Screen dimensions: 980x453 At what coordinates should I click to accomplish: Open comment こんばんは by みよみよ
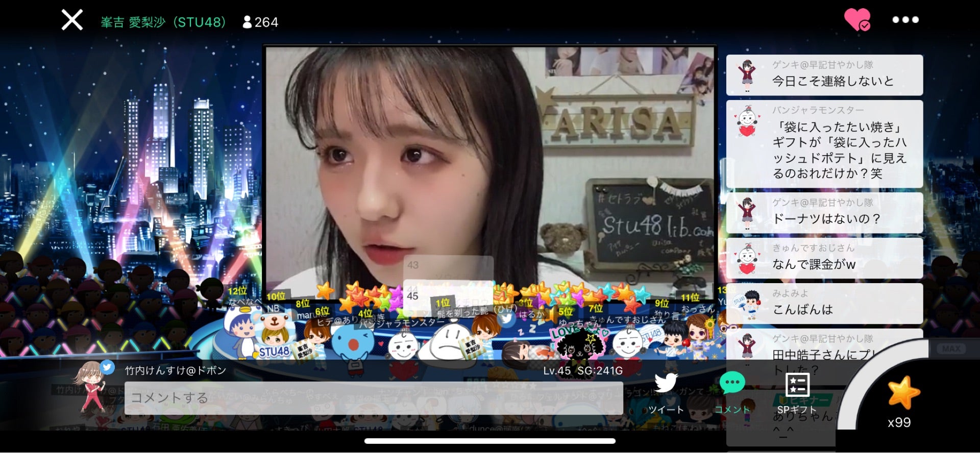point(824,303)
